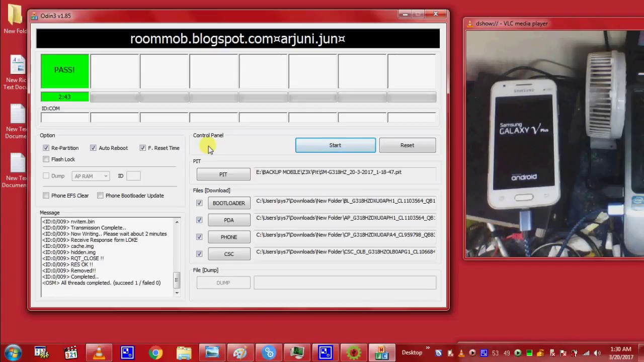Disable F. Reset Time option

(143, 148)
